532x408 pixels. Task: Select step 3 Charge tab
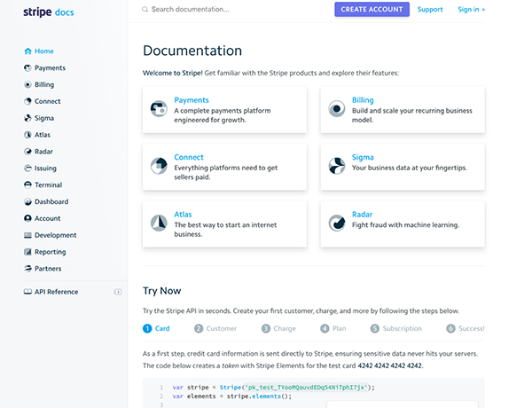click(x=279, y=328)
